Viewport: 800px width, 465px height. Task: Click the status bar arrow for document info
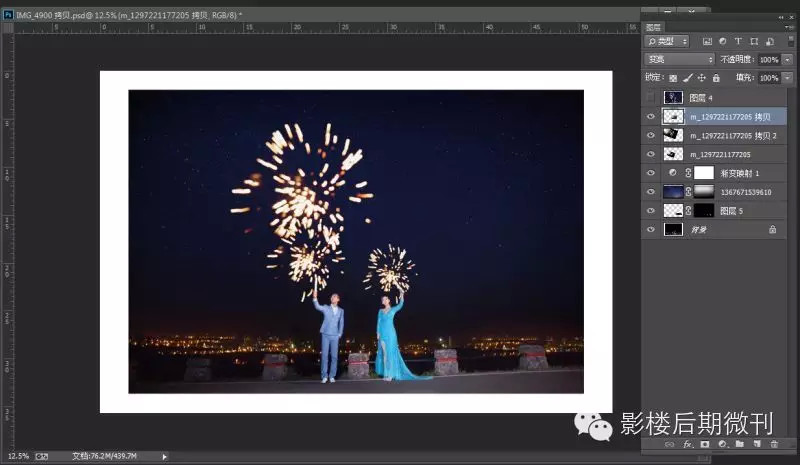(164, 457)
